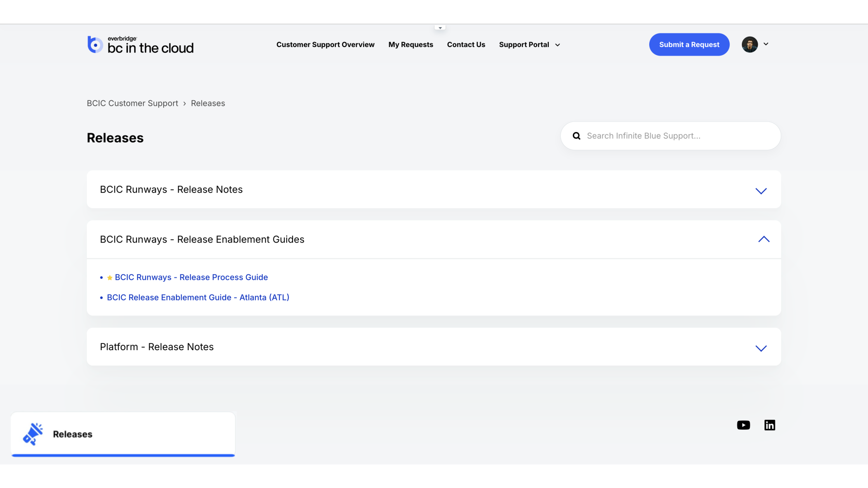
Task: Click the small arrow tab at top center
Action: (440, 28)
